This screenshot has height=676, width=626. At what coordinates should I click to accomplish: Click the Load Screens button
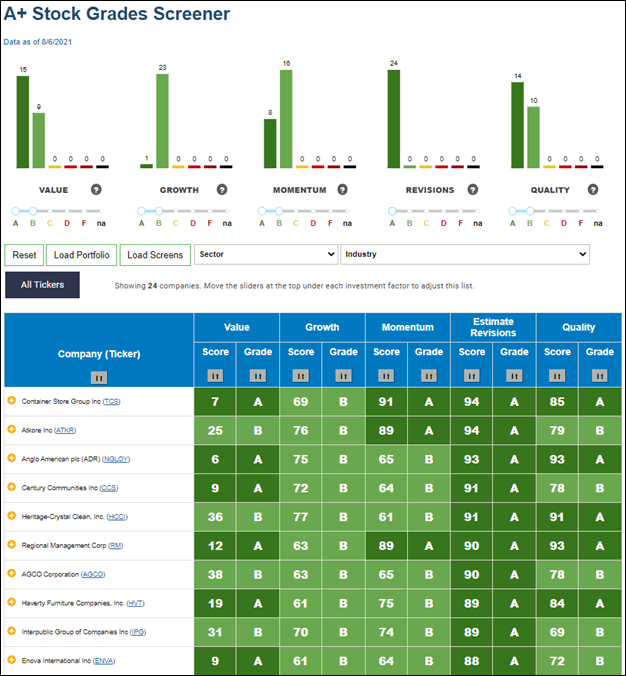[155, 255]
